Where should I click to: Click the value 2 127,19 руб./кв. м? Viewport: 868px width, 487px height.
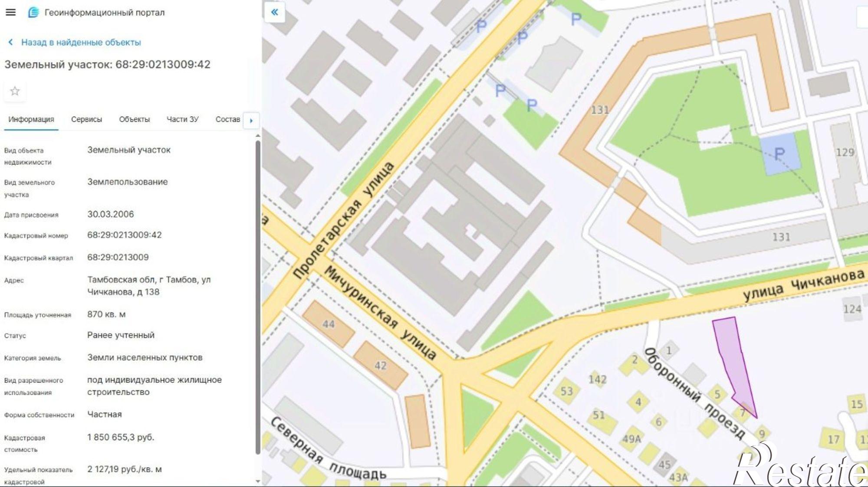(125, 469)
